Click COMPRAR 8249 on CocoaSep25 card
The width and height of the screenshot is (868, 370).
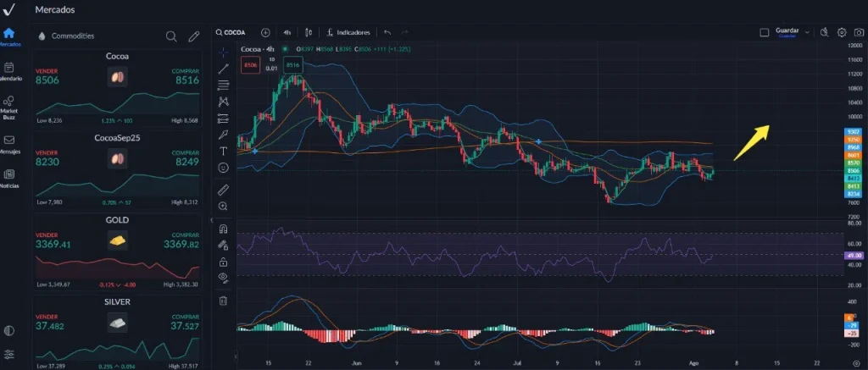tap(186, 158)
